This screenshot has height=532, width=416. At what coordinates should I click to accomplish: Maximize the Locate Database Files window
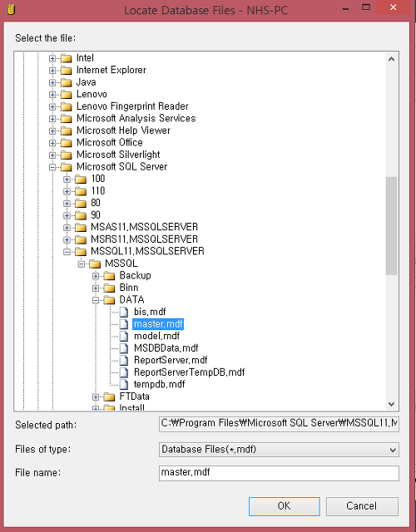(x=366, y=7)
